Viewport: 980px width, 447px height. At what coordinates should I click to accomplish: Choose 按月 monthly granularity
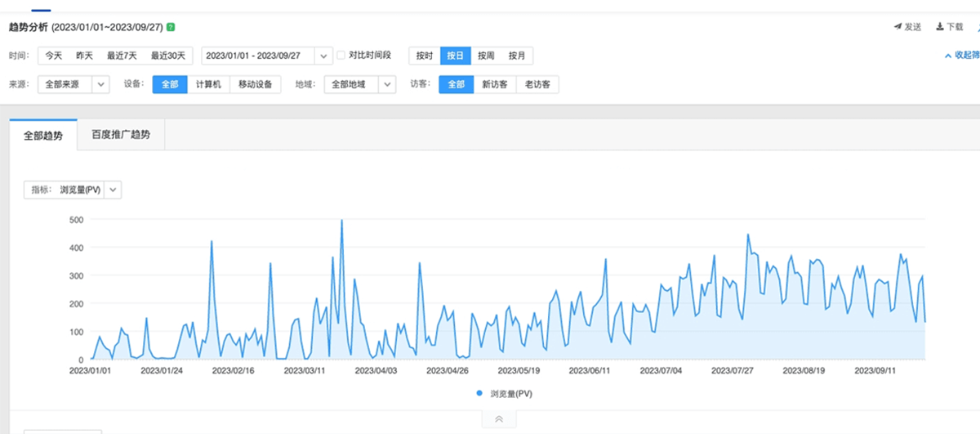(517, 56)
